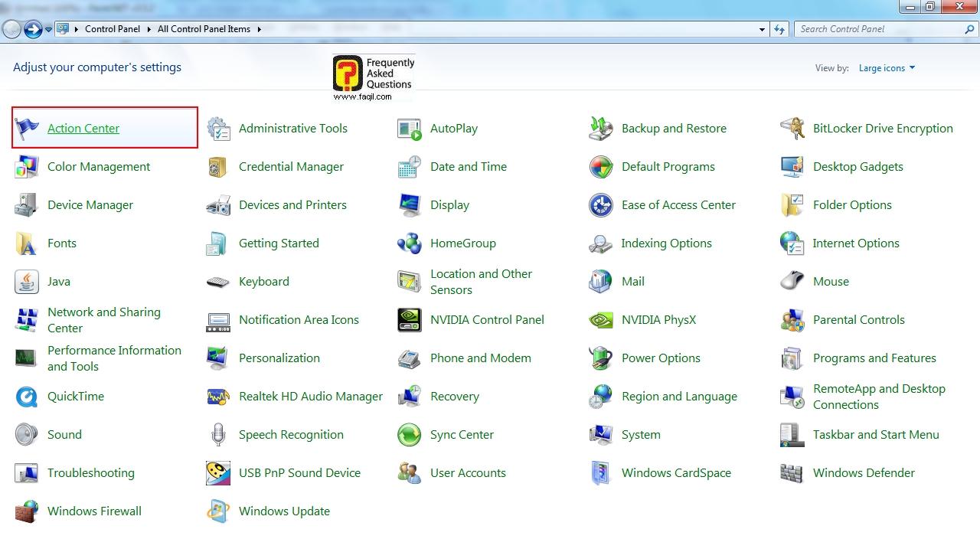Open the BitLocker Drive Encryption key icon
Screen dimensions: 980x539
792,129
